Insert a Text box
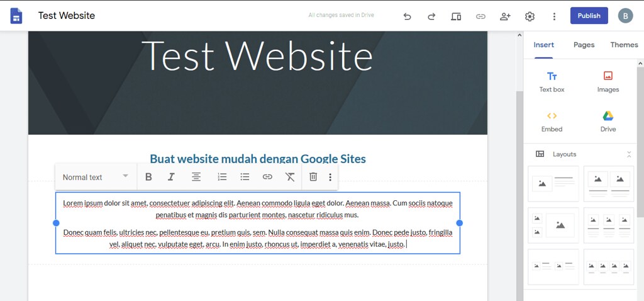This screenshot has width=644, height=301. (x=552, y=82)
